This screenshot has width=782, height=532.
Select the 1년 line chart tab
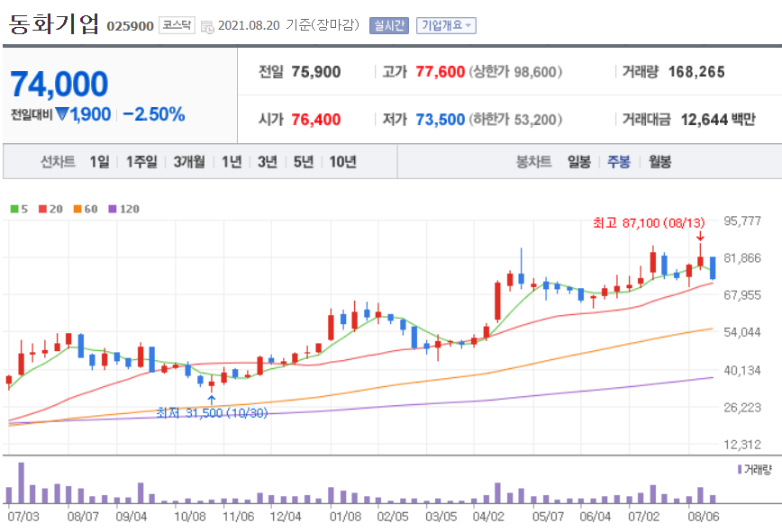tap(232, 161)
